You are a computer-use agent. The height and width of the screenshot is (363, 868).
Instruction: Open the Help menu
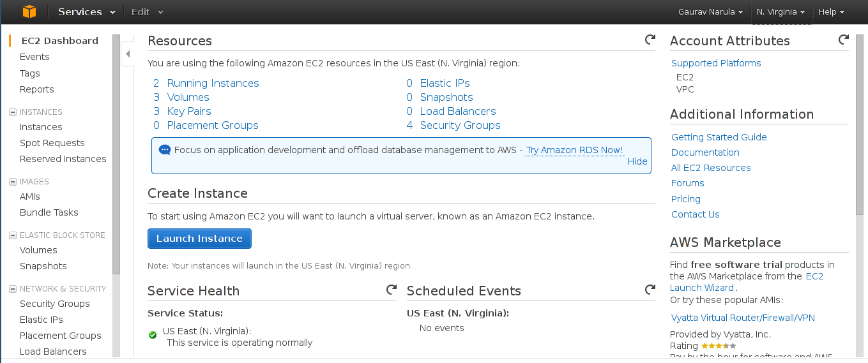tap(831, 11)
